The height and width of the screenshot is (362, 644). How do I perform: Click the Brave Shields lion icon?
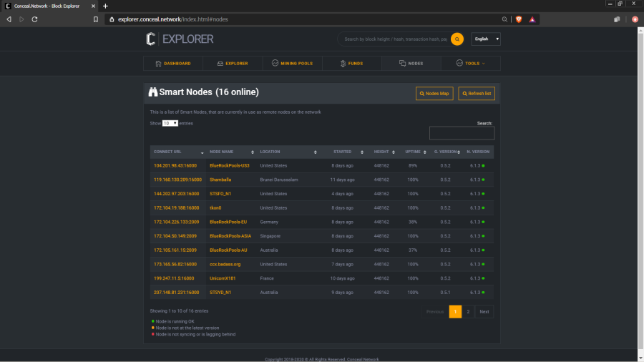519,19
